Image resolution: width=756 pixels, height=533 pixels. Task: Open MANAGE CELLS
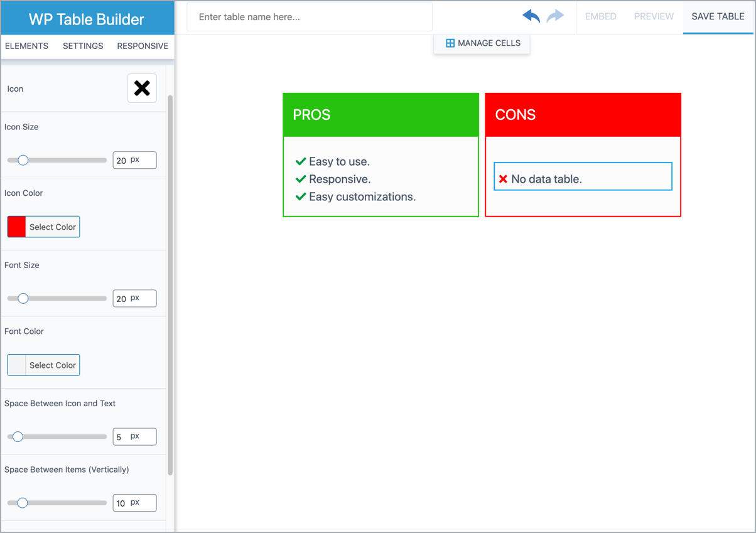click(x=488, y=43)
